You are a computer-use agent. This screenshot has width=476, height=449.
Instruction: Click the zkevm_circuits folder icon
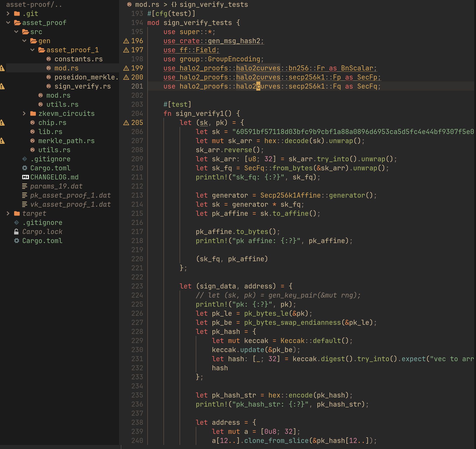(x=33, y=114)
